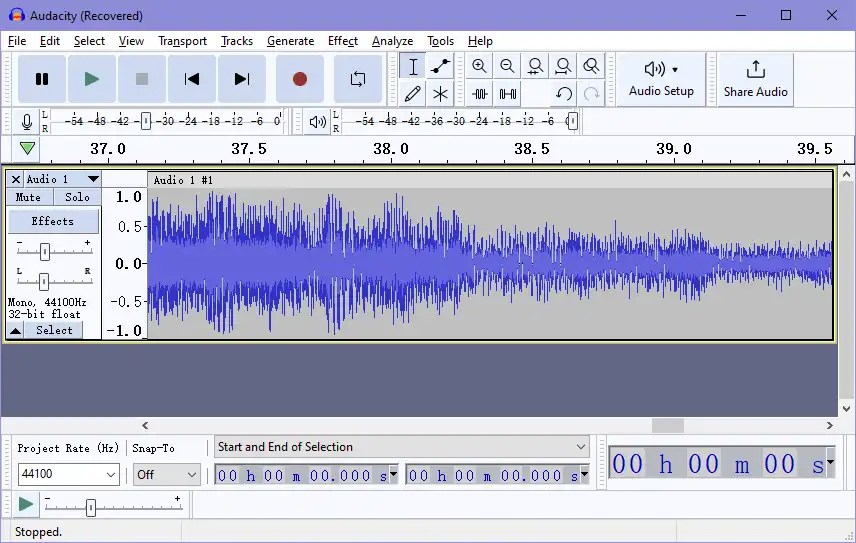Open the Tracks menu
Viewport: 856px width, 543px height.
(x=237, y=41)
